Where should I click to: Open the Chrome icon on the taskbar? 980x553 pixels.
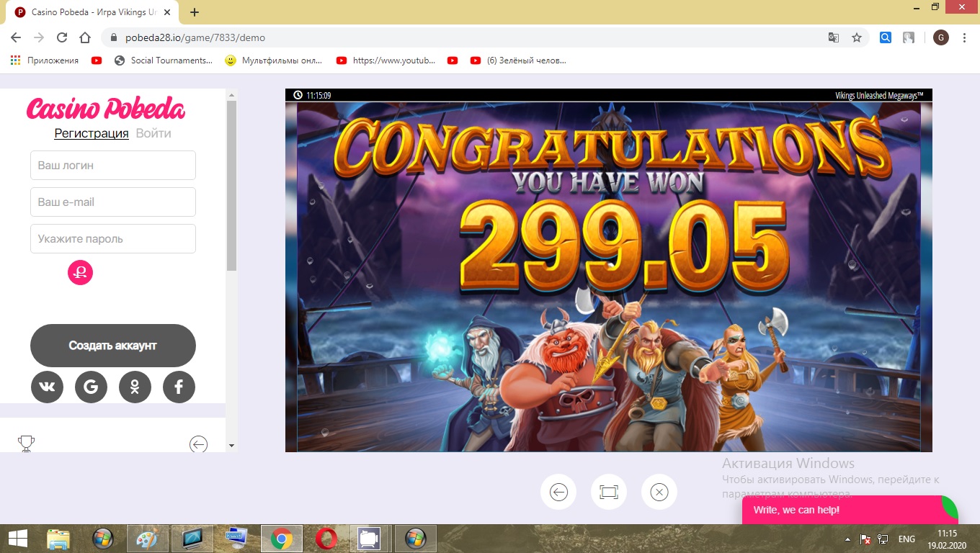coord(282,539)
